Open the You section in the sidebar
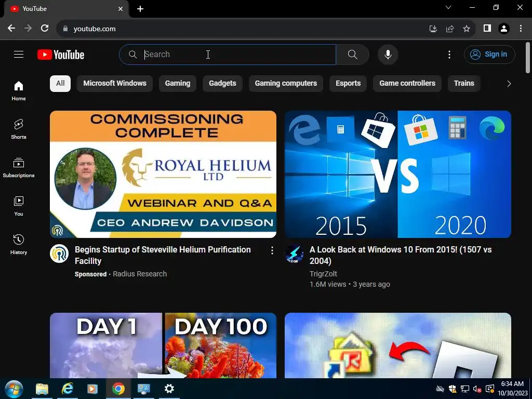 pos(19,206)
